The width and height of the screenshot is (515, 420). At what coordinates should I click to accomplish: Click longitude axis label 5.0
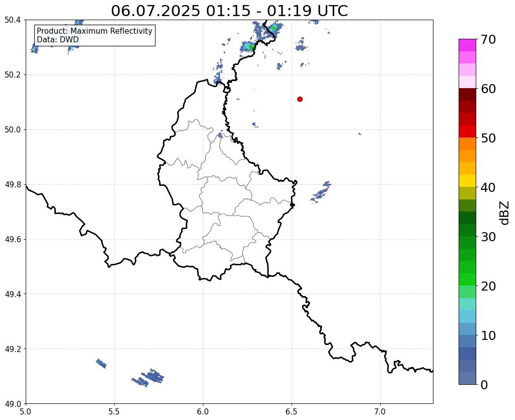26,411
